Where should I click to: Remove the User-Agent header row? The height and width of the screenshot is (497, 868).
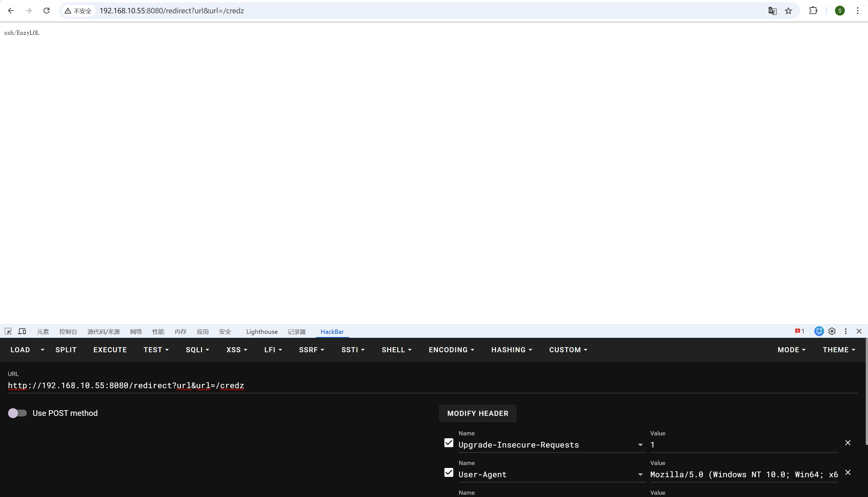[848, 472]
